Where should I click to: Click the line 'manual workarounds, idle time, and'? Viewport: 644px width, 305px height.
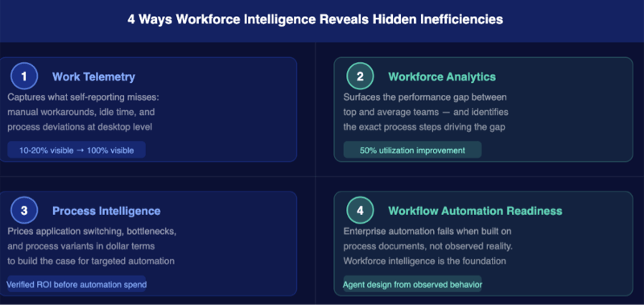click(x=81, y=112)
